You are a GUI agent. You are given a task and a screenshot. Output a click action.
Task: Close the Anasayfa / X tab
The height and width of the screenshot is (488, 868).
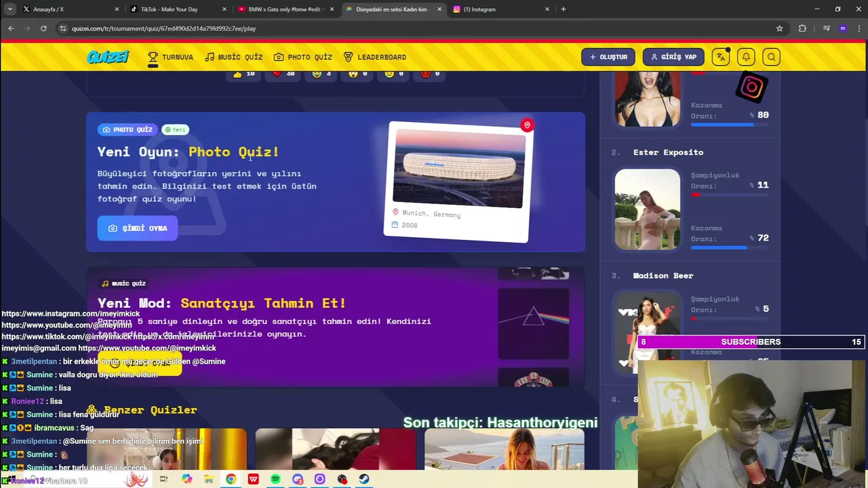117,9
